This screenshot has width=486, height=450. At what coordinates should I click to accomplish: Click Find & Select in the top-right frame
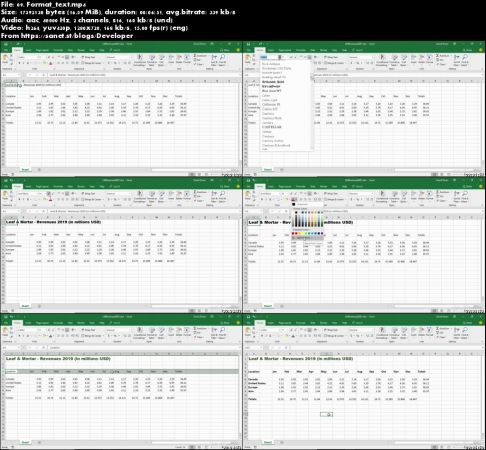(465, 60)
